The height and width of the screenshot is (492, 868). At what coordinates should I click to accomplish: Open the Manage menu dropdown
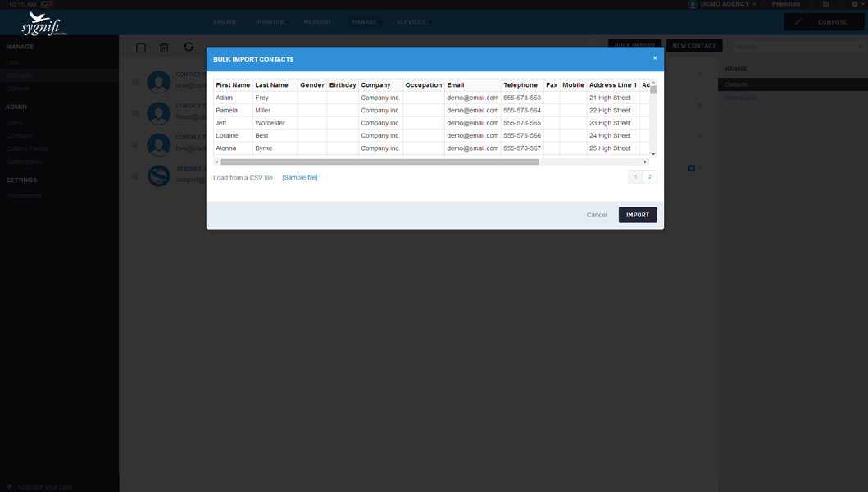pos(365,22)
